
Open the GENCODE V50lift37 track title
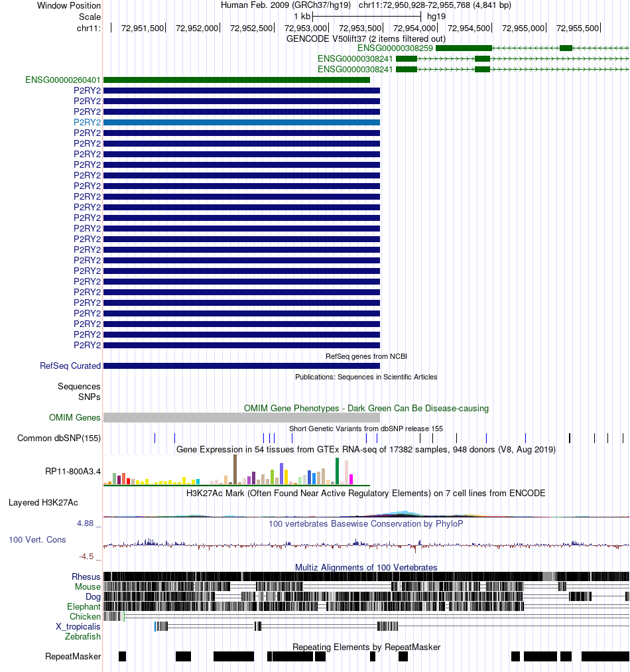[366, 38]
